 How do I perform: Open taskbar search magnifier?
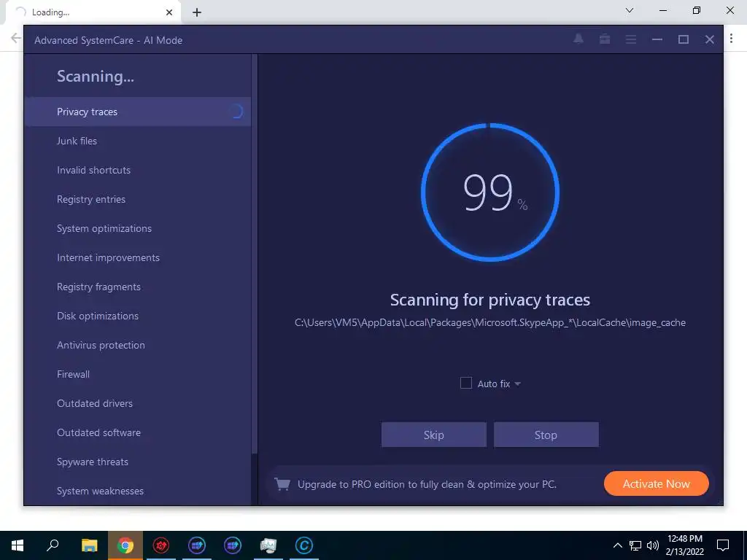53,545
